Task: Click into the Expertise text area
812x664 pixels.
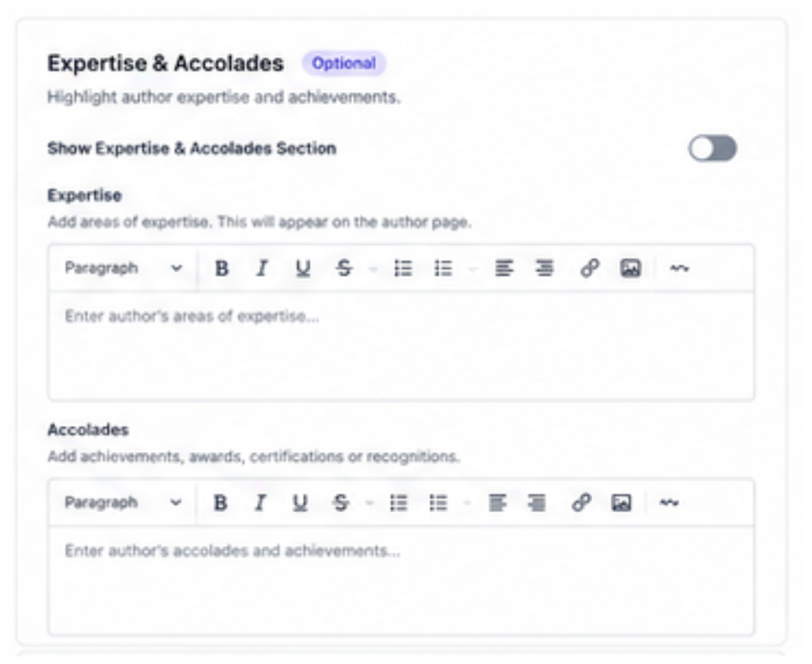Action: click(401, 345)
